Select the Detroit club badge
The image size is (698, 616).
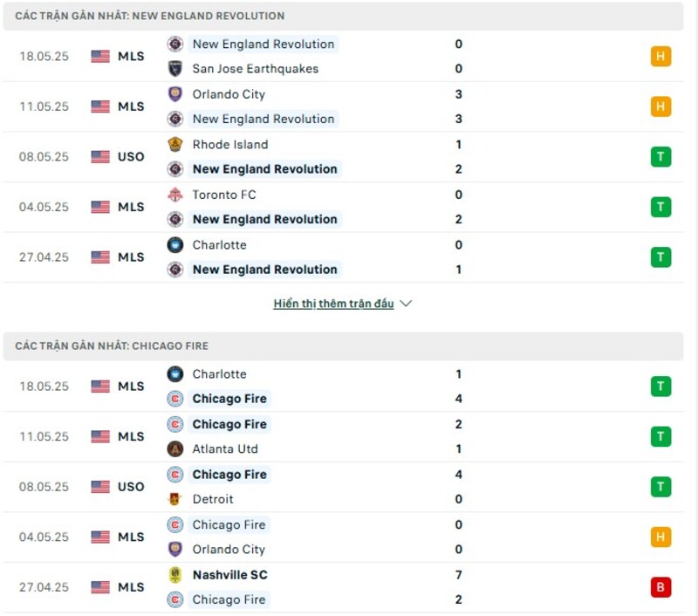coord(174,499)
